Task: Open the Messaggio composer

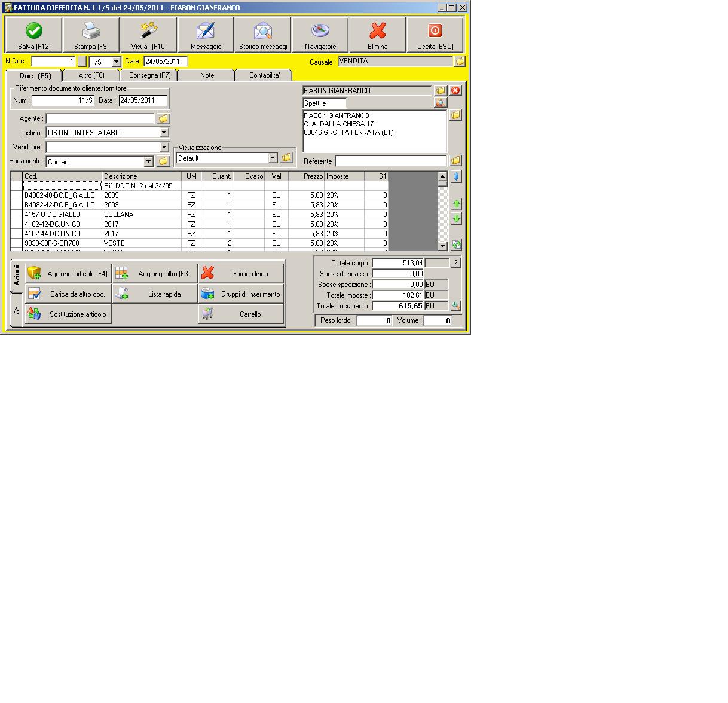Action: tap(206, 35)
